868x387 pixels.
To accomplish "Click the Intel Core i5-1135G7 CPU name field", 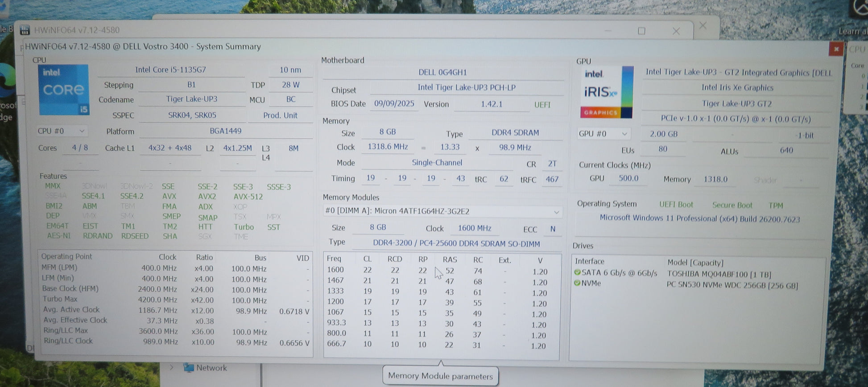I will (x=170, y=70).
